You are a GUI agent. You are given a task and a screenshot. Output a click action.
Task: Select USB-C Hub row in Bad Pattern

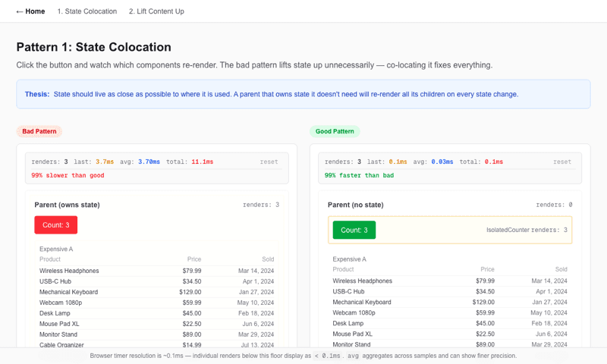point(156,281)
